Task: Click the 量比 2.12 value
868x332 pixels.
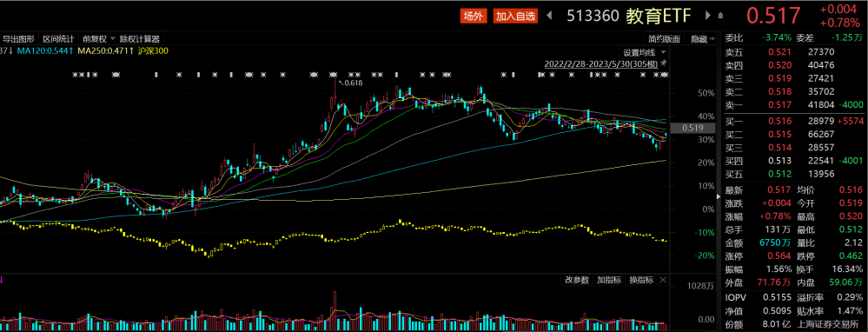Action: point(854,242)
